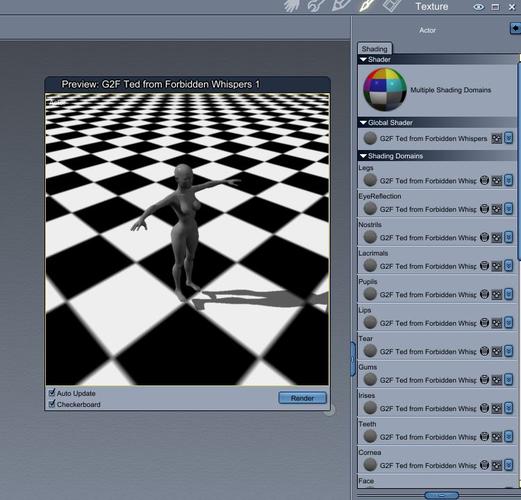Click the Multiple Shading Domains preview sphere
Viewport: 521px width, 500px height.
click(x=385, y=89)
